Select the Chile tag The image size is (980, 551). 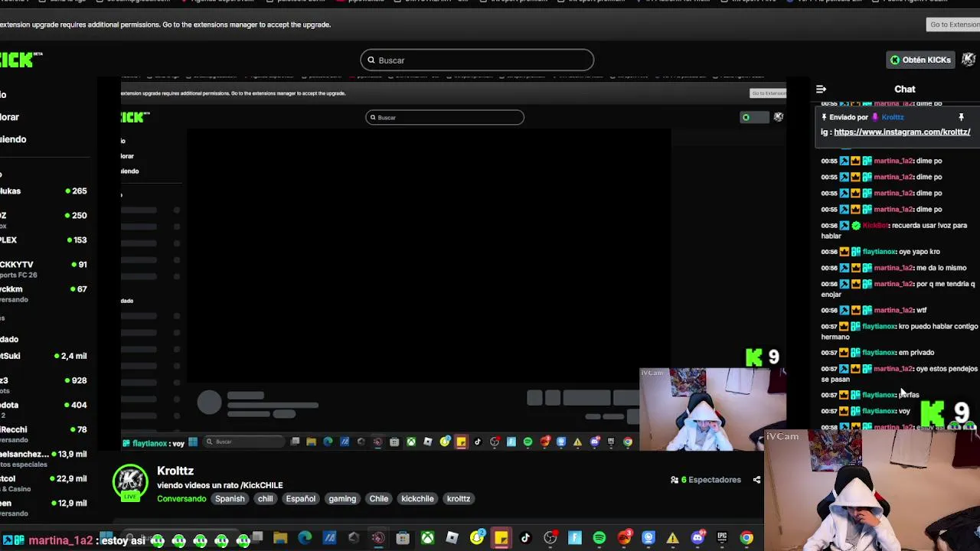[x=378, y=499]
